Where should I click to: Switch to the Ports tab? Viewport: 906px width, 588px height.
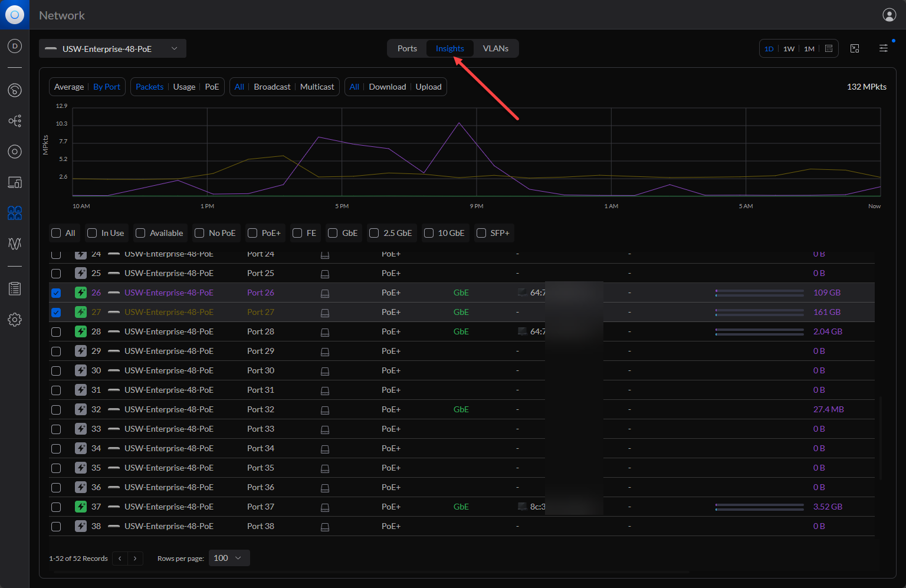click(x=407, y=48)
